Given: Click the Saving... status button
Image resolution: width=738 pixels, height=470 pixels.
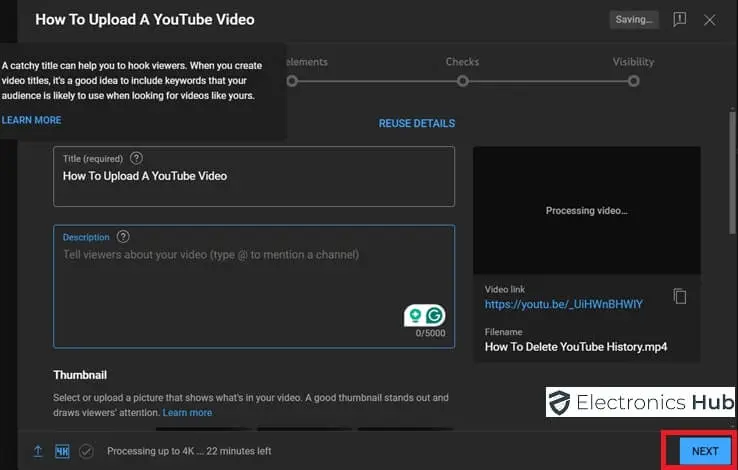Looking at the screenshot, I should (x=634, y=19).
